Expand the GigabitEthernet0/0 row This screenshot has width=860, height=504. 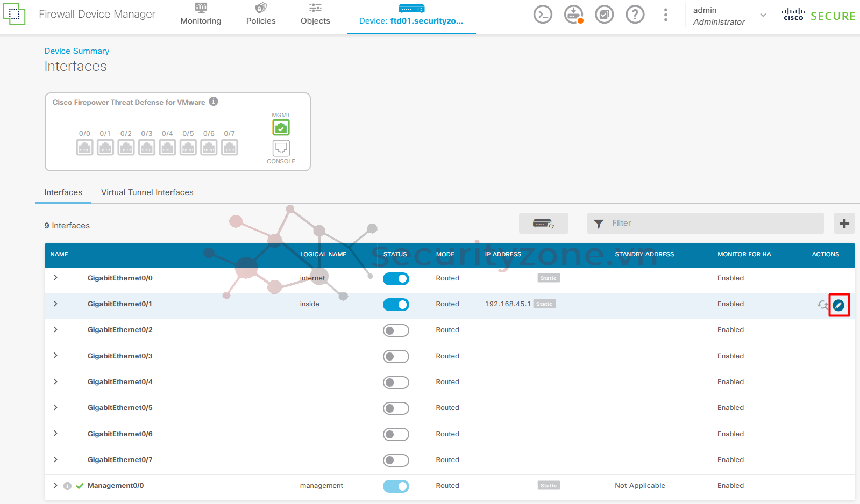point(55,278)
